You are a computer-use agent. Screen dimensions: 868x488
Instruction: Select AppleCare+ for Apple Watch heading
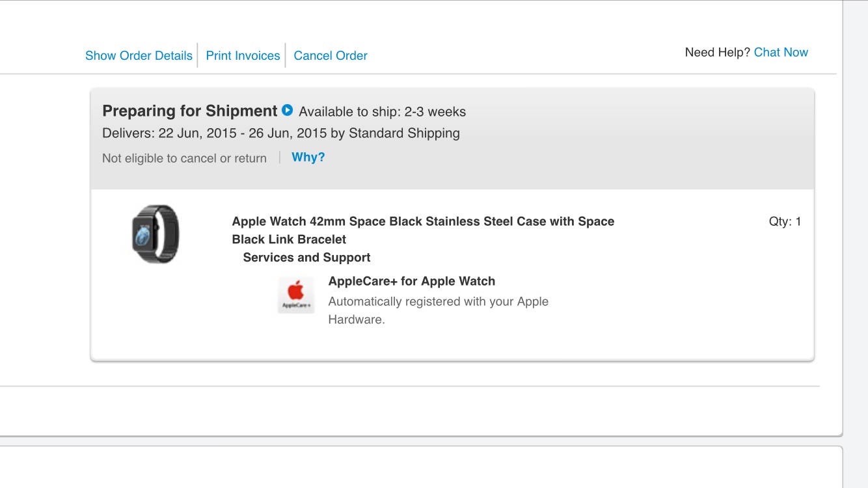(412, 281)
